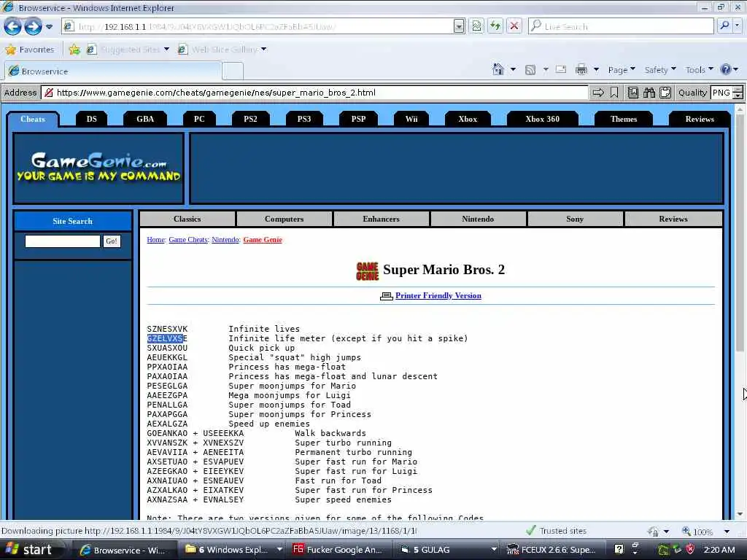Click the SZNESXVK Infinite lives code

(167, 329)
